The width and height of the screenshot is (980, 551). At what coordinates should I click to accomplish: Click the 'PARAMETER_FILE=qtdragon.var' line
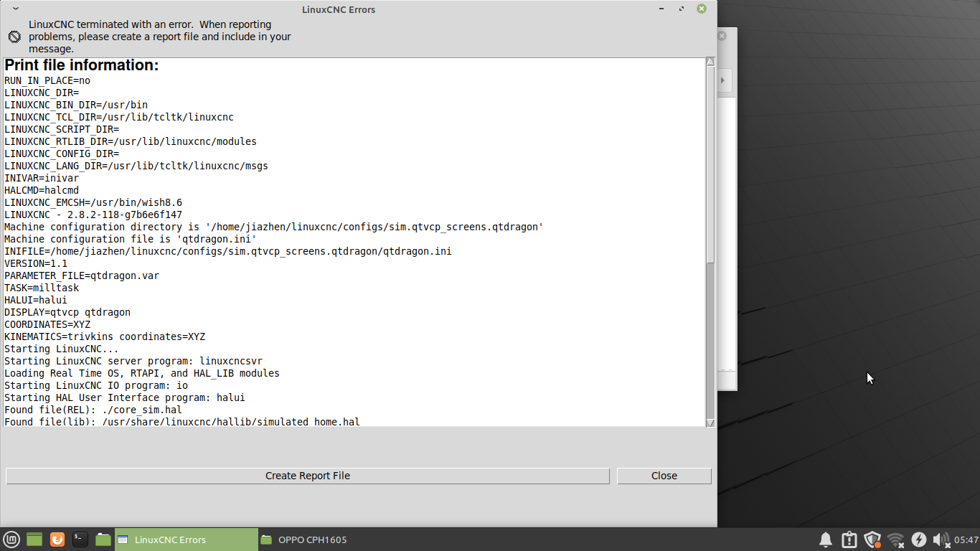pos(82,275)
